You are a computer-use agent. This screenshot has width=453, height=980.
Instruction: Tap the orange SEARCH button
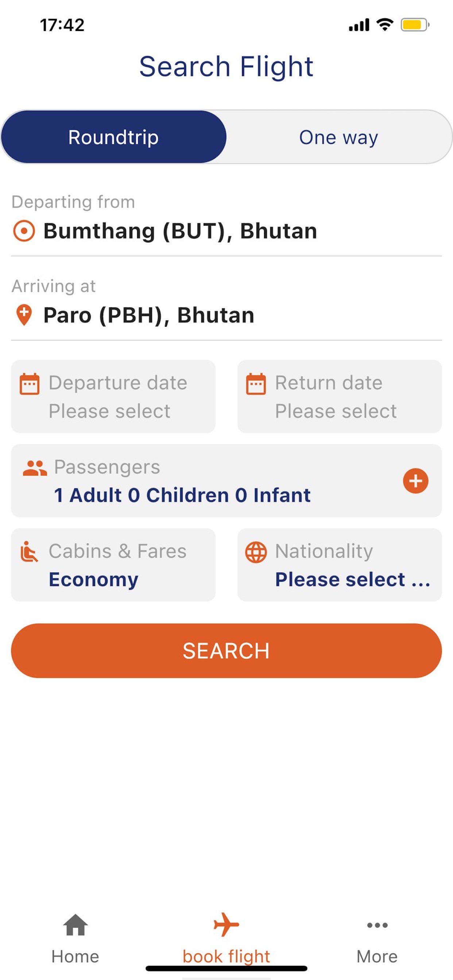226,650
